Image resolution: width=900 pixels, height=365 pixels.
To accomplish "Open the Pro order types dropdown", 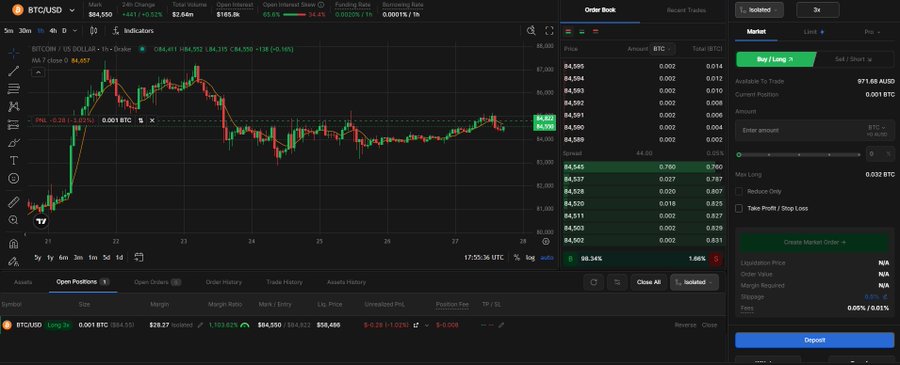I will pos(872,32).
